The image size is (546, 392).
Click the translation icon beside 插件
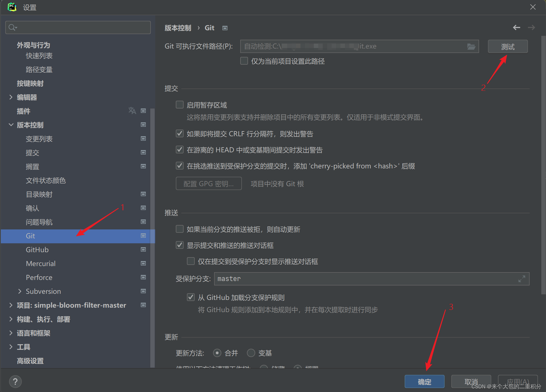(x=132, y=111)
